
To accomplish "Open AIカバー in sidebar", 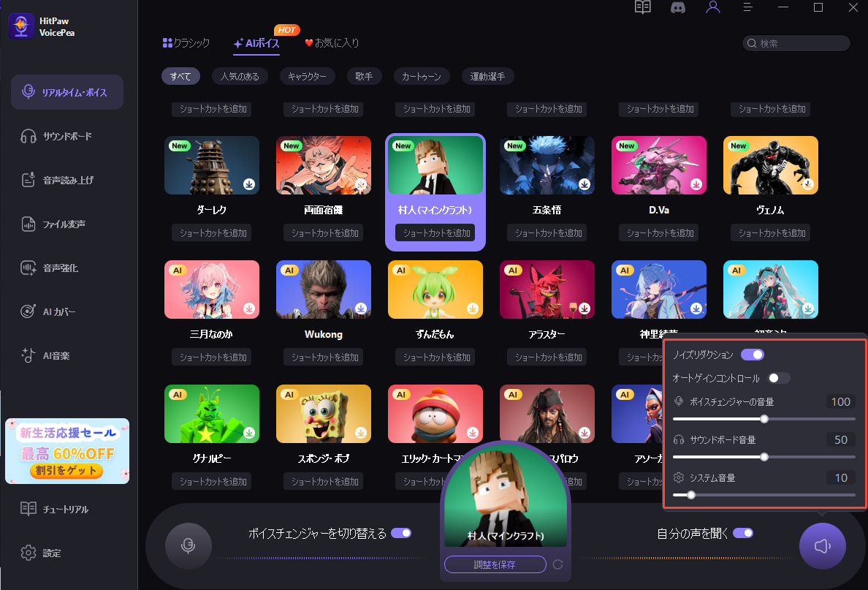I will tap(67, 311).
